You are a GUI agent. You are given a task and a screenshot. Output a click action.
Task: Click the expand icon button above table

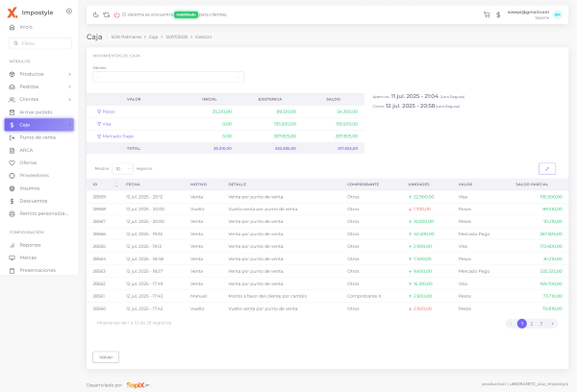547,168
